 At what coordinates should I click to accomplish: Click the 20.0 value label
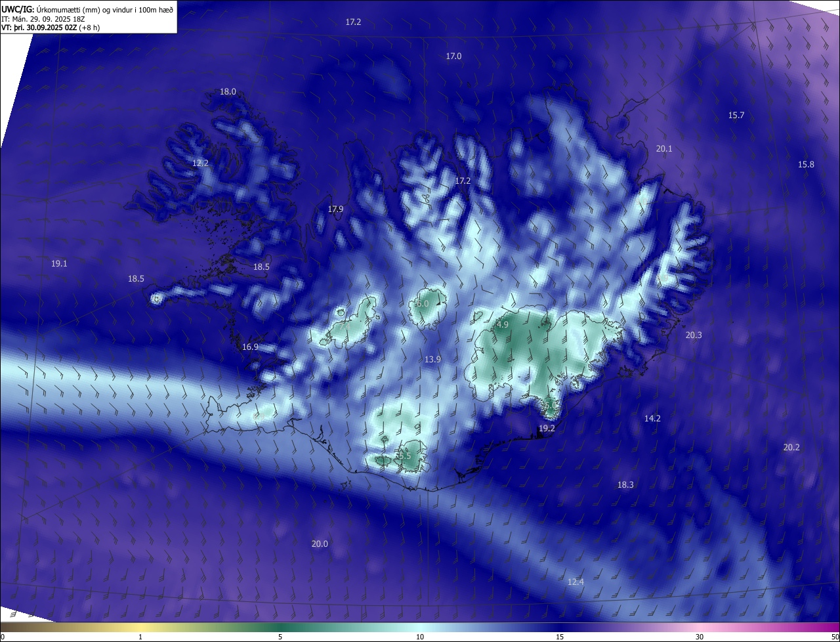pyautogui.click(x=320, y=544)
